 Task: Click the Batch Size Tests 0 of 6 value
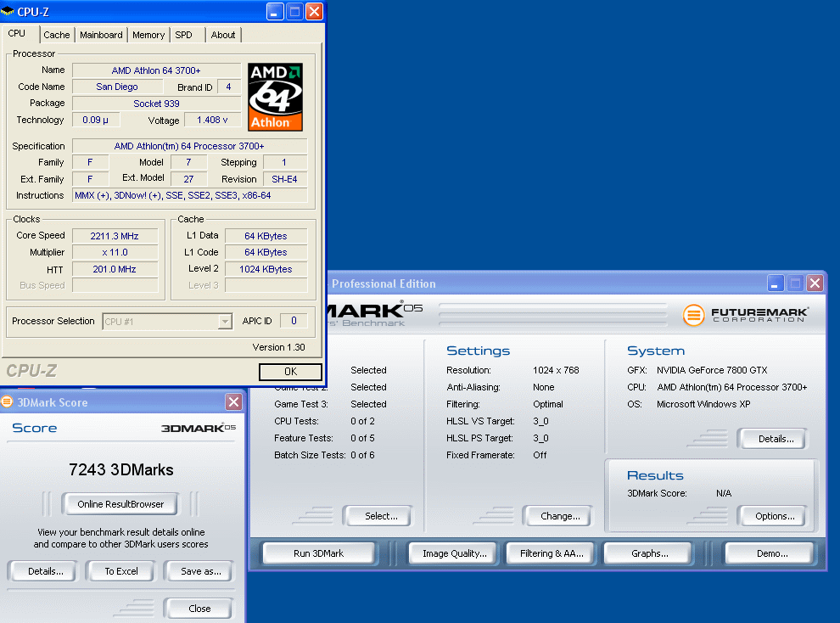362,455
